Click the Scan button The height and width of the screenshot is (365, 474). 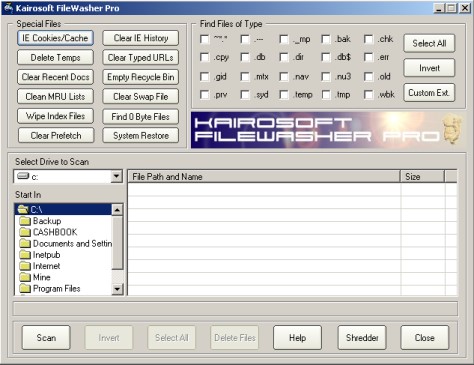[x=46, y=338]
